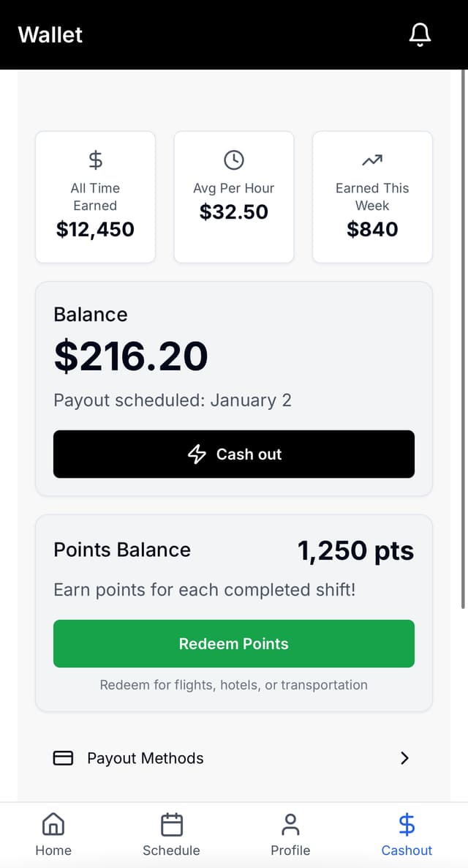Open the Home screen from bottom navigation
468x868 pixels.
[x=53, y=834]
